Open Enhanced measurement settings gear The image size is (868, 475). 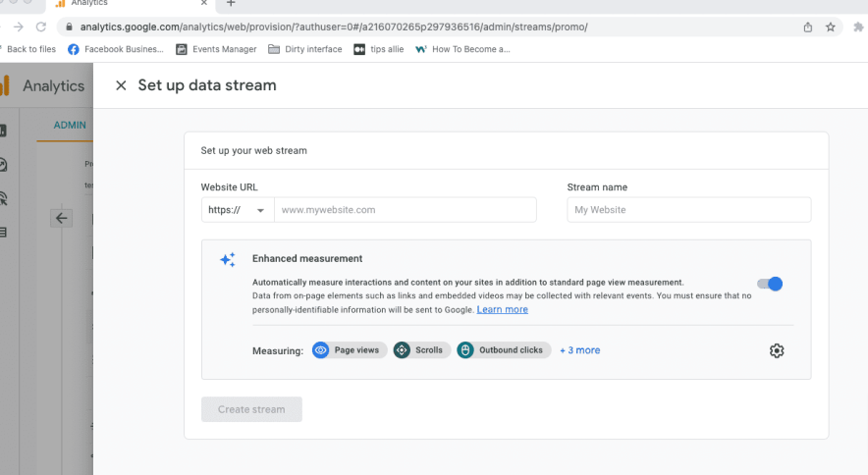click(x=777, y=350)
